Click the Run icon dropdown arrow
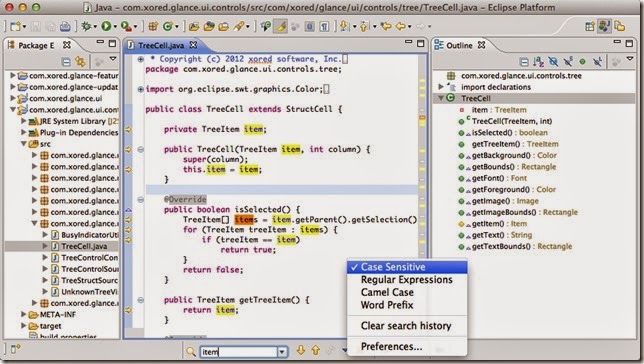The height and width of the screenshot is (364, 644). click(115, 27)
